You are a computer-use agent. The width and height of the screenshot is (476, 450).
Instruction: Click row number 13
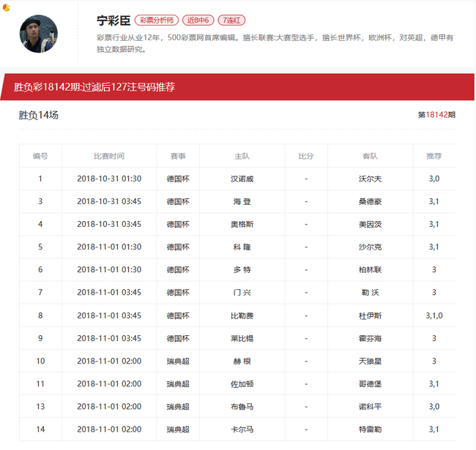click(40, 407)
